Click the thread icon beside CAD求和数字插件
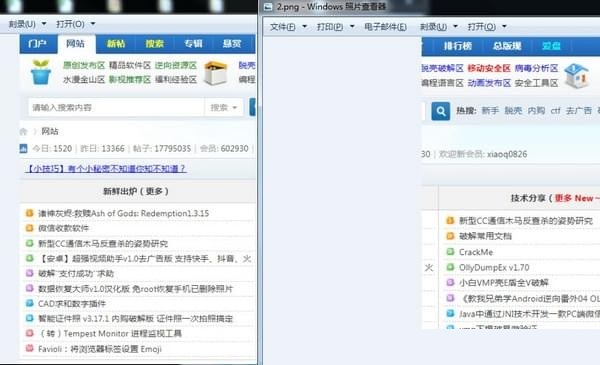Viewport: 600px width, 365px height. [x=29, y=303]
